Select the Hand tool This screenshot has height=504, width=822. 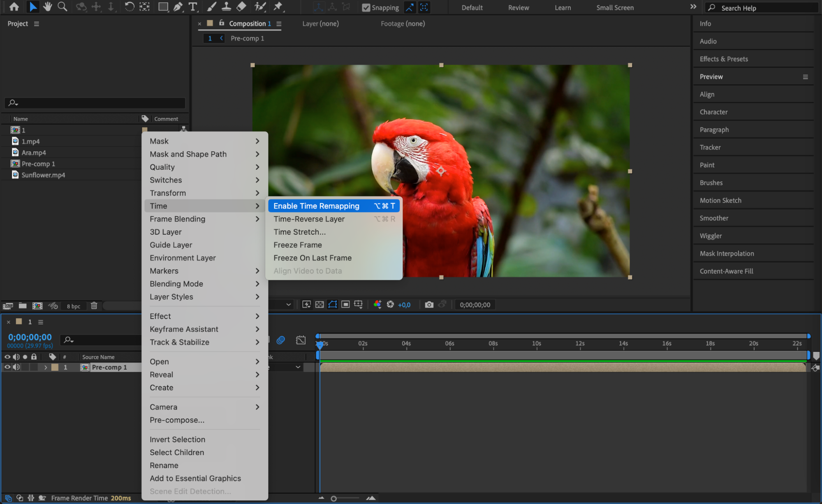pyautogui.click(x=48, y=7)
